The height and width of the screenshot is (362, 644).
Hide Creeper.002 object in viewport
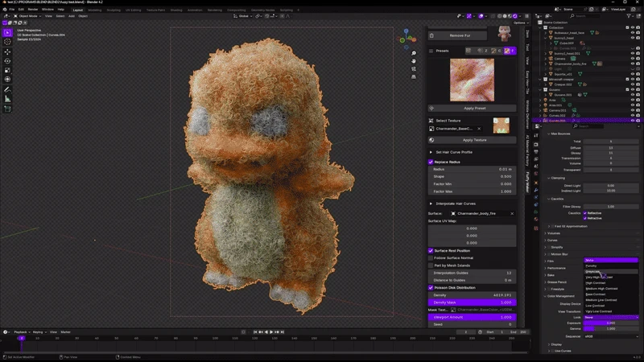click(x=633, y=84)
